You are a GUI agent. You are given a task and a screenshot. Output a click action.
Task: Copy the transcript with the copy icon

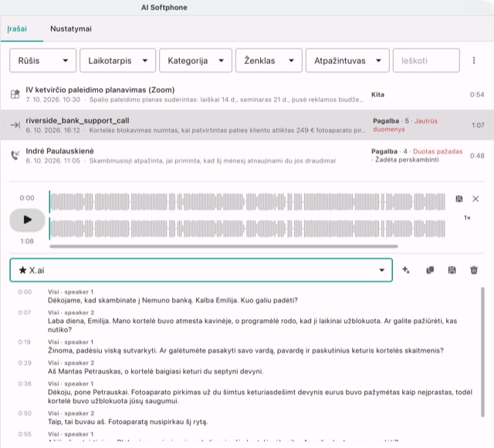tap(430, 270)
